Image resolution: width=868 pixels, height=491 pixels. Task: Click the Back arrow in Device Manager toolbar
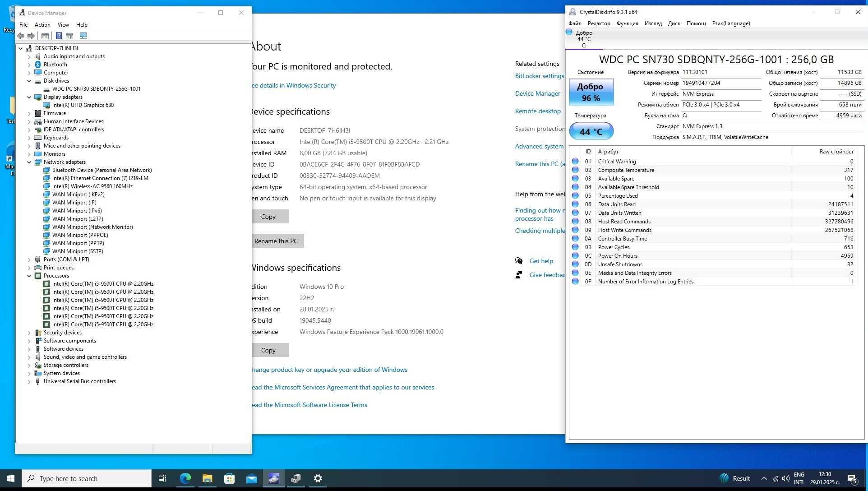click(21, 36)
